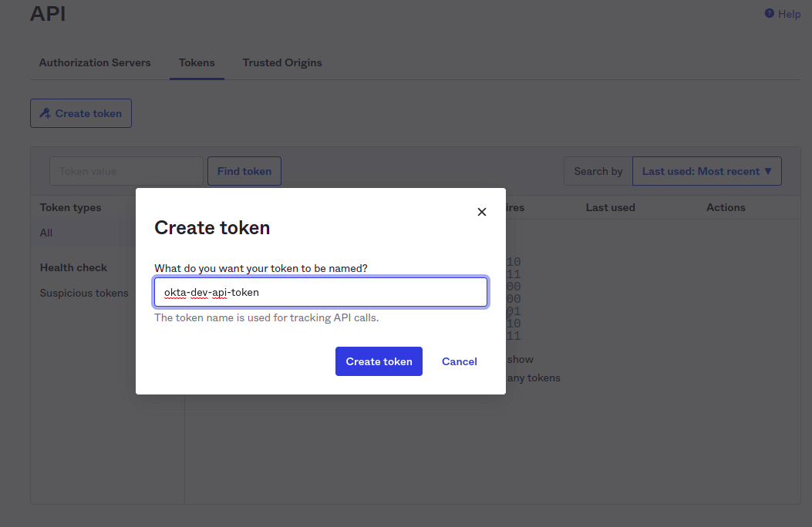Confirm with the Create token button
This screenshot has height=527, width=812.
[x=379, y=361]
